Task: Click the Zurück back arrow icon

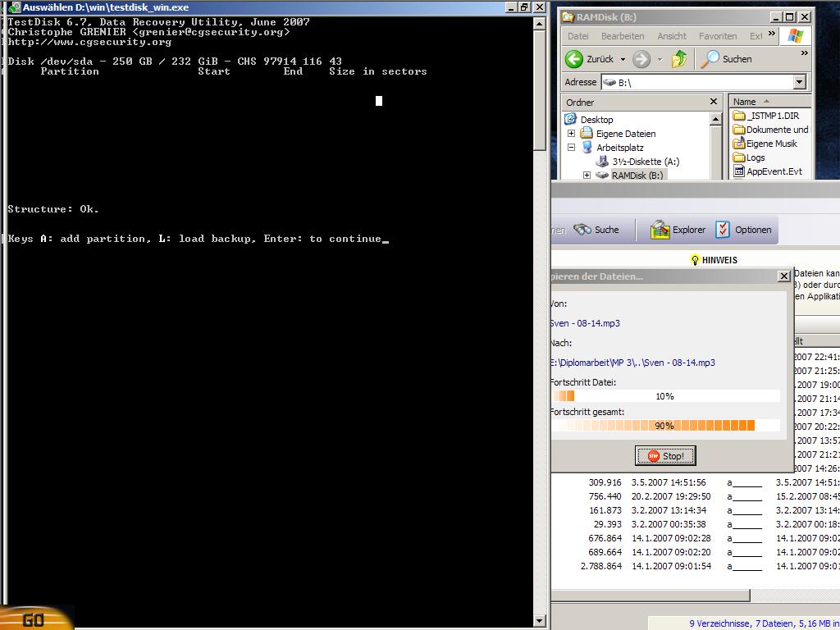Action: click(x=573, y=59)
